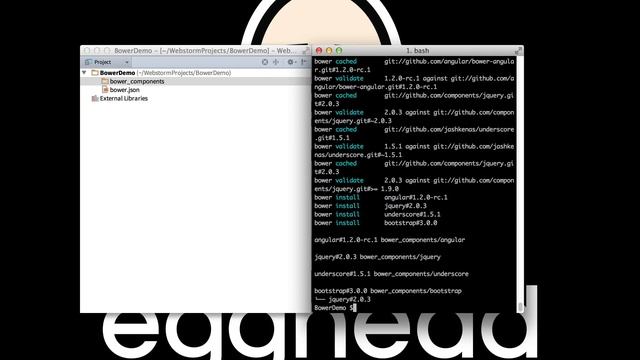Click the Collapse All icon in Project panel

point(276,62)
